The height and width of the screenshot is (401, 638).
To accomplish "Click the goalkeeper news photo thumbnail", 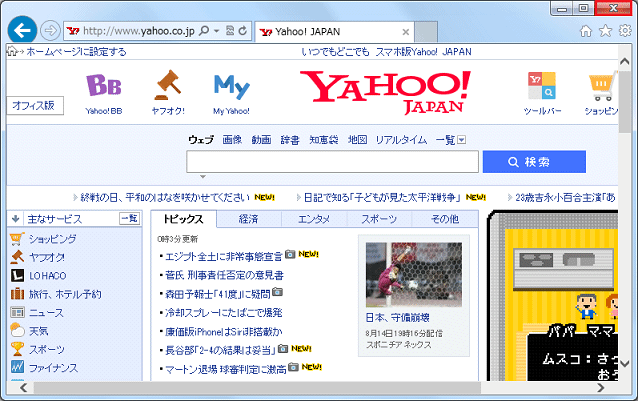I will (414, 275).
